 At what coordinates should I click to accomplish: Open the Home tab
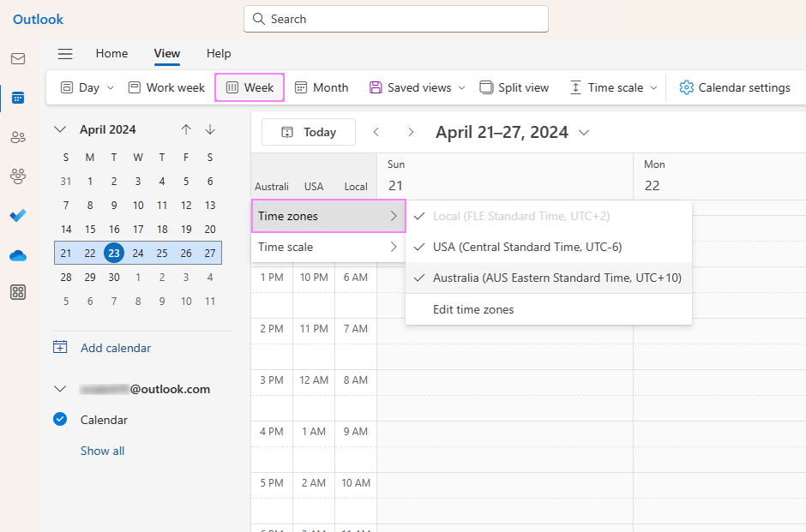coord(111,53)
